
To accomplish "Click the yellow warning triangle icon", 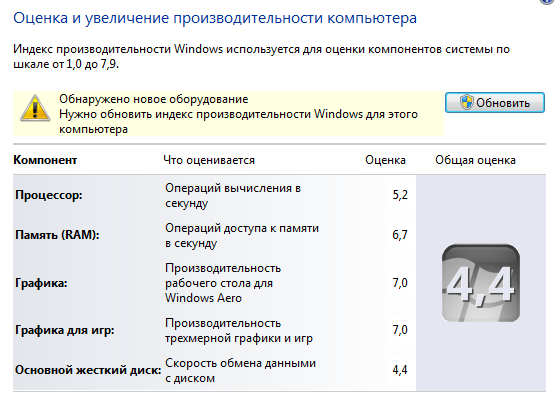I will 35,108.
